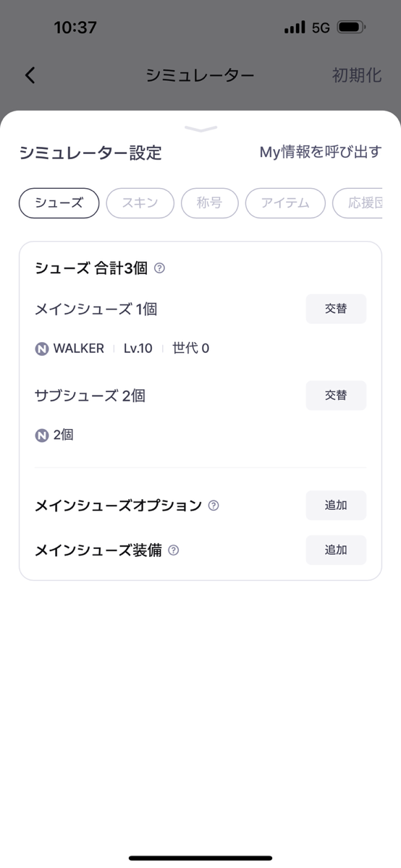Image resolution: width=401 pixels, height=868 pixels.
Task: Tap My情報を呼び出す link
Action: pyautogui.click(x=321, y=152)
